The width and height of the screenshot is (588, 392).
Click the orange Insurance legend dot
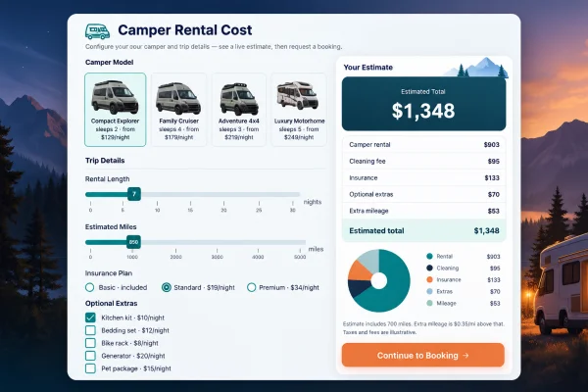tap(430, 279)
